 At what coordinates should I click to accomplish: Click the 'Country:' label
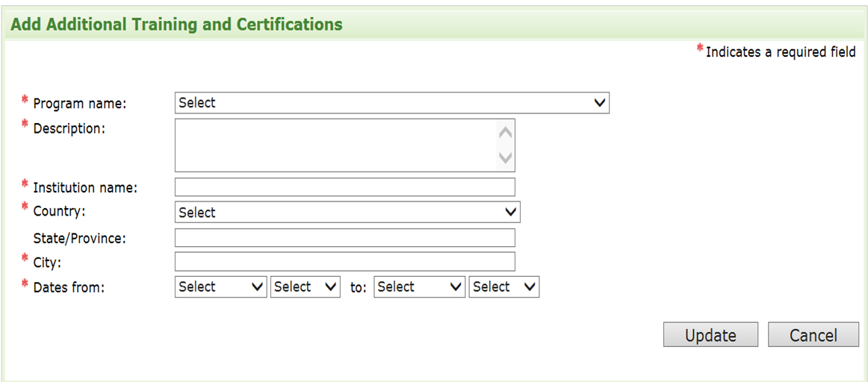pyautogui.click(x=59, y=211)
